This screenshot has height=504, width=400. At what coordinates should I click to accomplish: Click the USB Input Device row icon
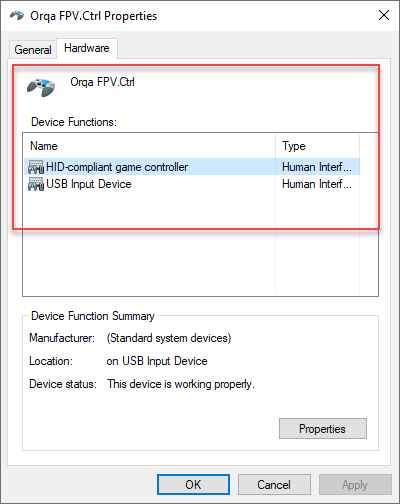36,184
